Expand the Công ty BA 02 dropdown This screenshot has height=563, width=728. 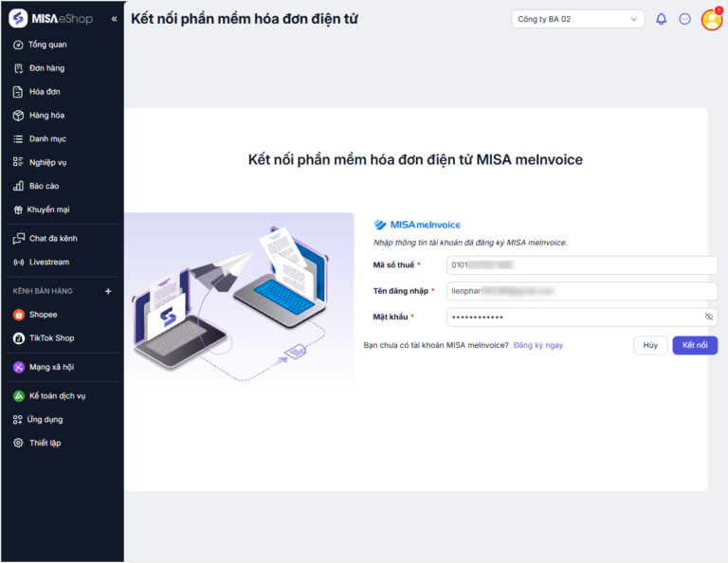pyautogui.click(x=577, y=19)
